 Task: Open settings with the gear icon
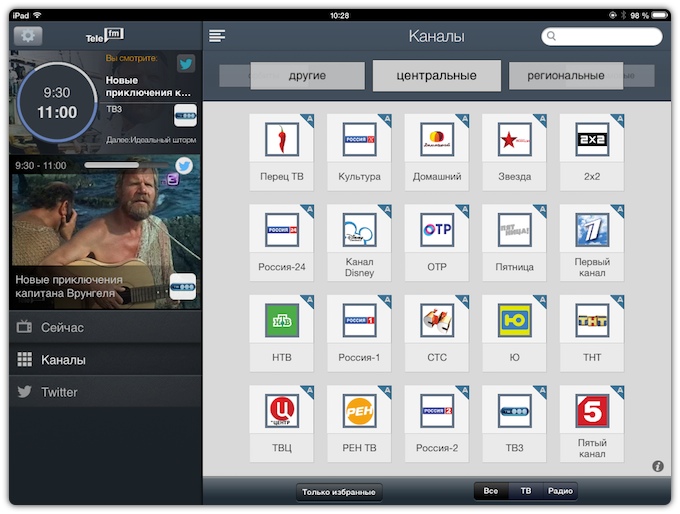[28, 36]
